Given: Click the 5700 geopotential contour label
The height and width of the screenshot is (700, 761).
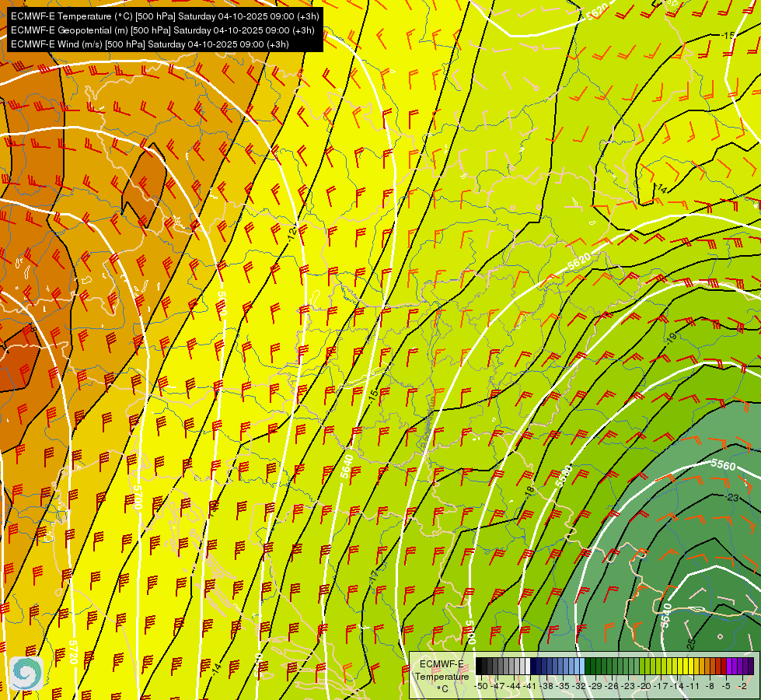Looking at the screenshot, I should (x=138, y=498).
